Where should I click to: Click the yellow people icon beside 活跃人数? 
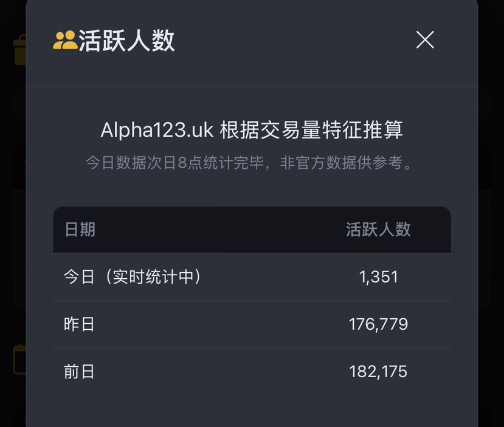(64, 41)
